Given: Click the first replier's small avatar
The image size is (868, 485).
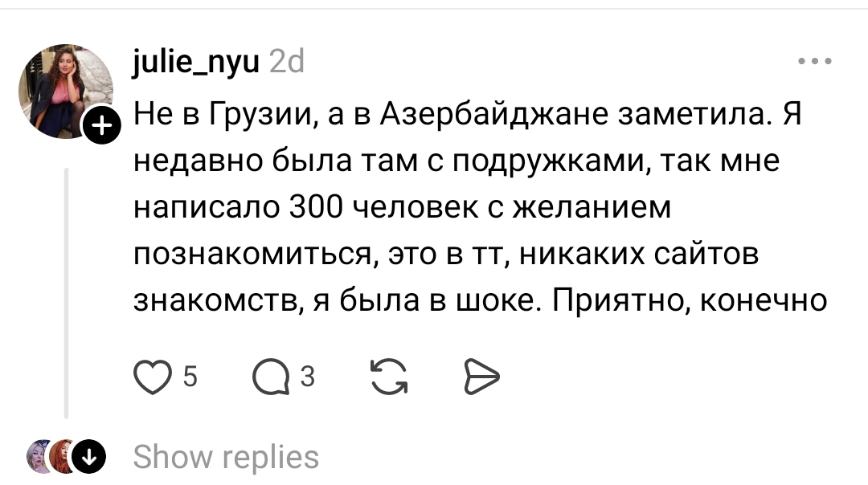Looking at the screenshot, I should pyautogui.click(x=40, y=457).
